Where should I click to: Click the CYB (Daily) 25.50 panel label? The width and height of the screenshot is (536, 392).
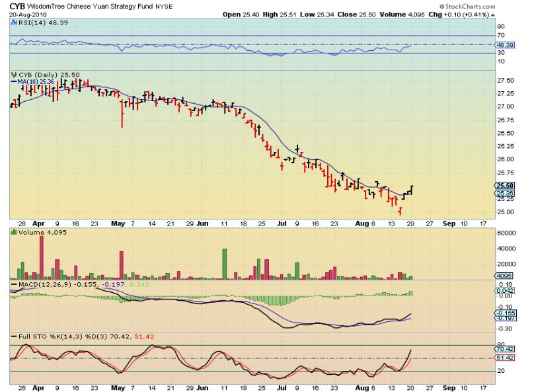[x=49, y=75]
